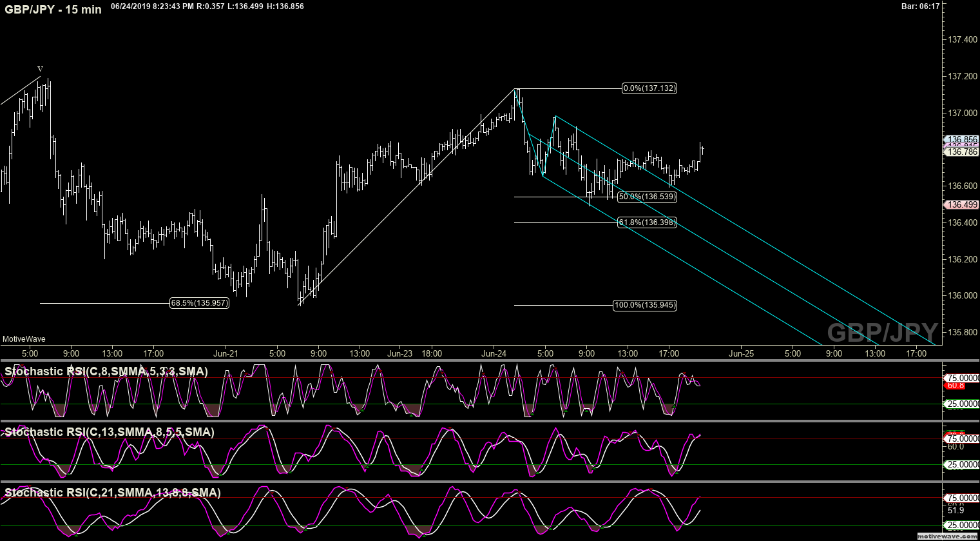Image resolution: width=980 pixels, height=541 pixels.
Task: Click the 137.200 price axis label
Action: pyautogui.click(x=963, y=76)
